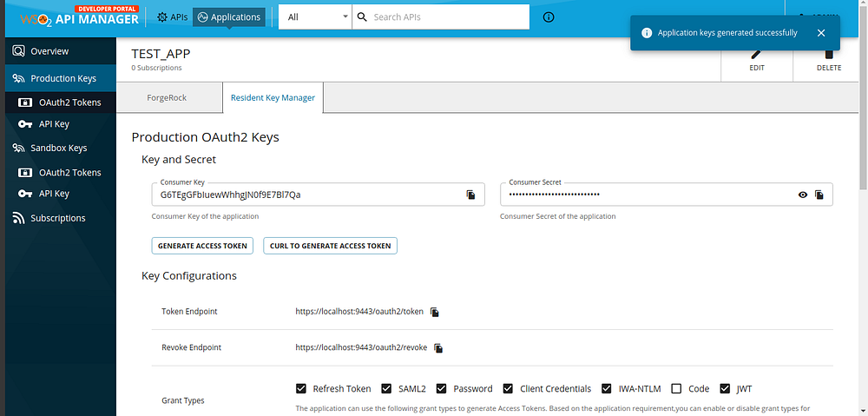Switch to the ForgeRock tab
This screenshot has width=868, height=416.
click(x=167, y=97)
